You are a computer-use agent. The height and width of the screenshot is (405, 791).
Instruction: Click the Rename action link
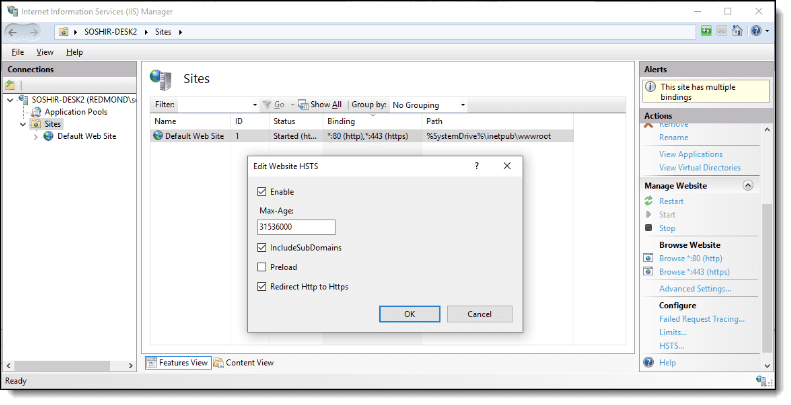[673, 137]
